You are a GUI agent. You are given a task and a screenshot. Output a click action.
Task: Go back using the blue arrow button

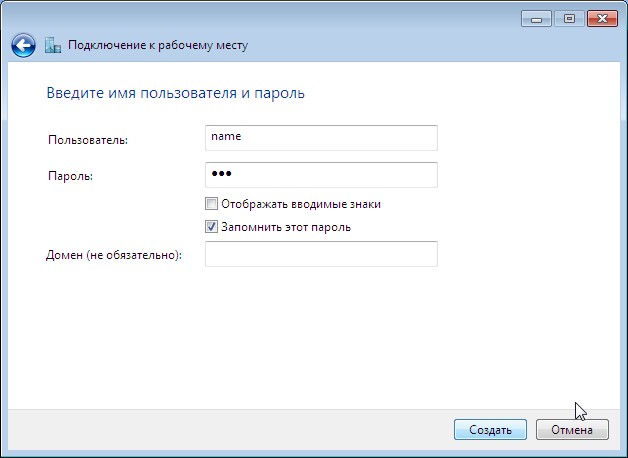coord(23,45)
